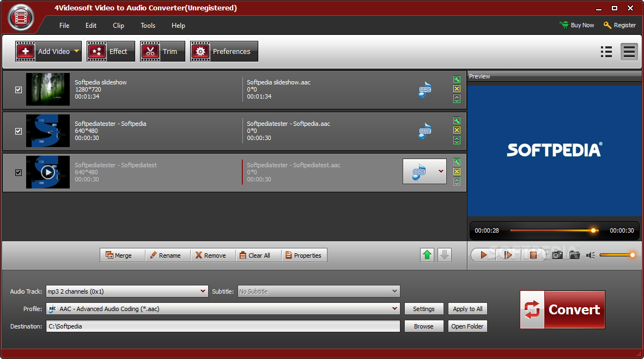Take a snapshot with camera icon

click(557, 255)
